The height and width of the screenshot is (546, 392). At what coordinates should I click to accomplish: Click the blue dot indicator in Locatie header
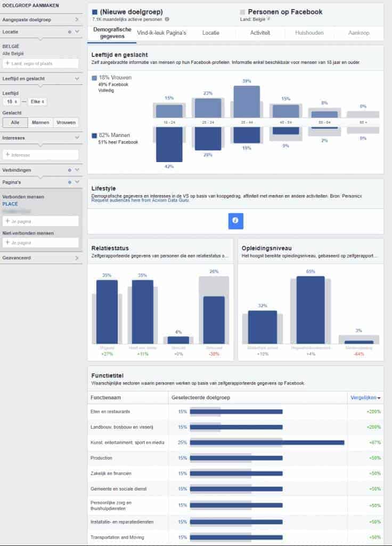[70, 32]
